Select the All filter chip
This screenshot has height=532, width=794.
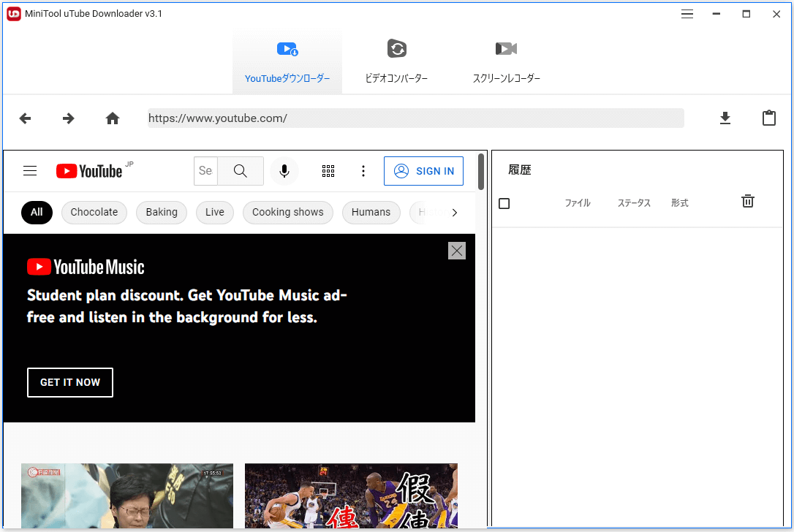[x=37, y=212]
